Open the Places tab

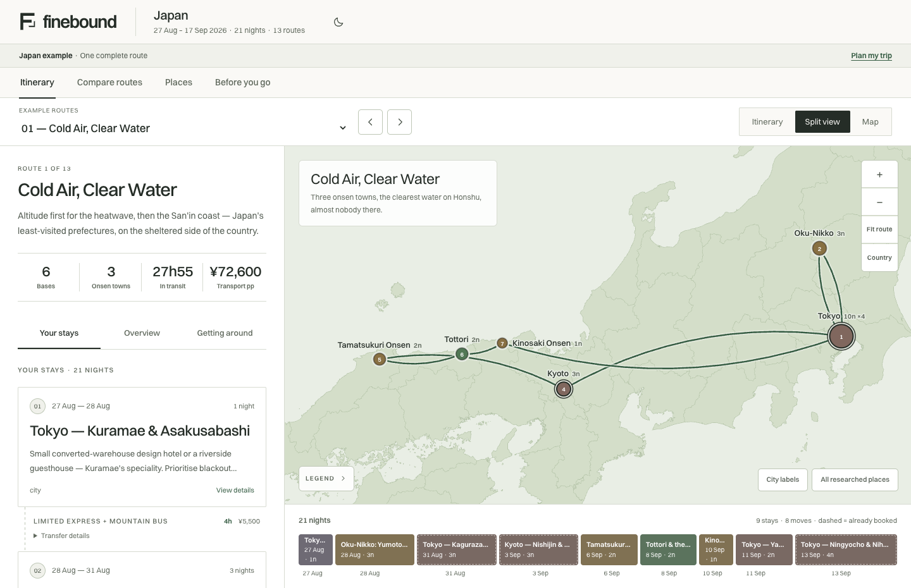178,83
